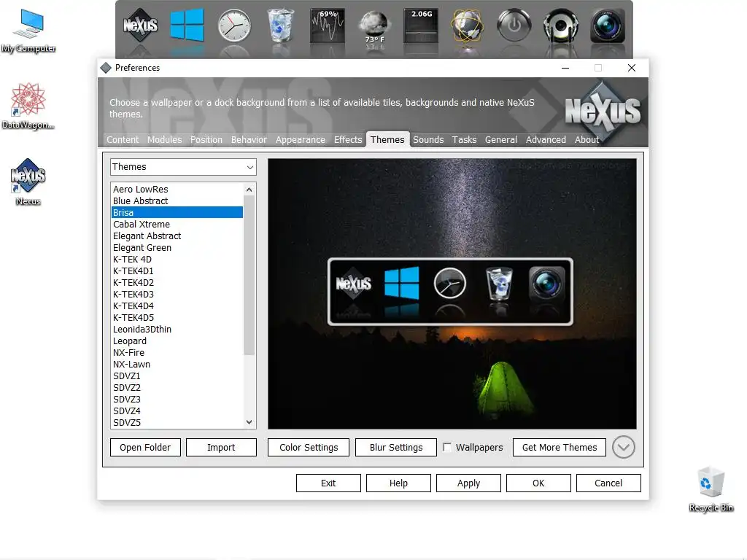Switch to the Behavior tab
The image size is (747, 560).
coord(249,139)
